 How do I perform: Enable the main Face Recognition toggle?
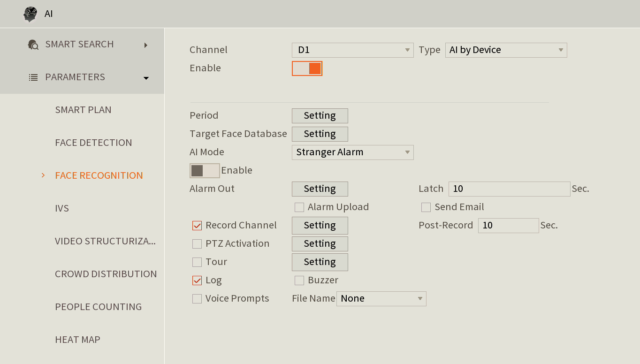tap(307, 68)
